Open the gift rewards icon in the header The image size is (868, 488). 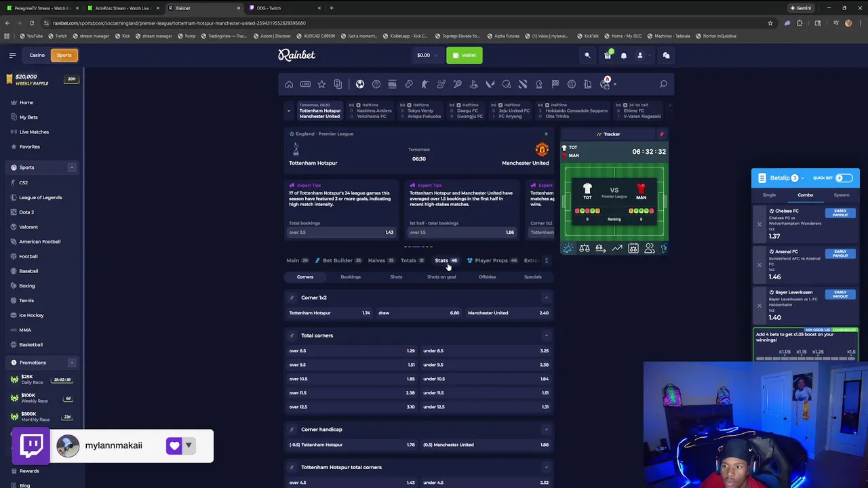pyautogui.click(x=608, y=56)
